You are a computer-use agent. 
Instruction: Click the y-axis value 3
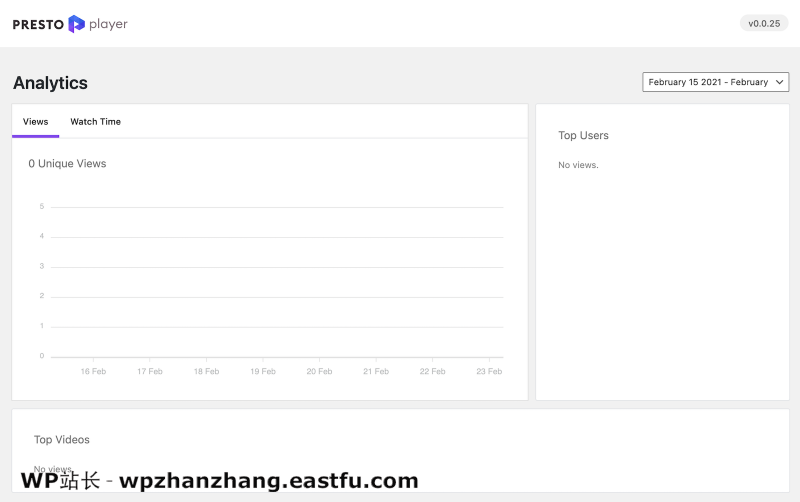click(x=42, y=266)
